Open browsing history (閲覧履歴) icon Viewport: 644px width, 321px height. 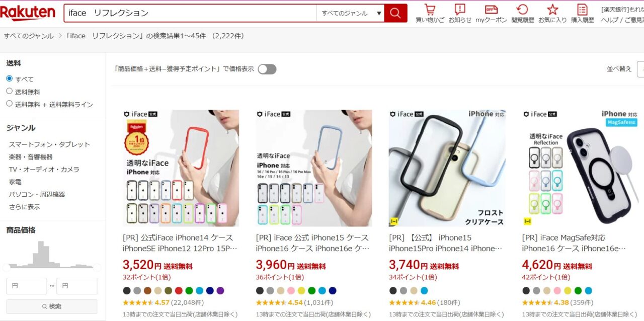[x=522, y=13]
